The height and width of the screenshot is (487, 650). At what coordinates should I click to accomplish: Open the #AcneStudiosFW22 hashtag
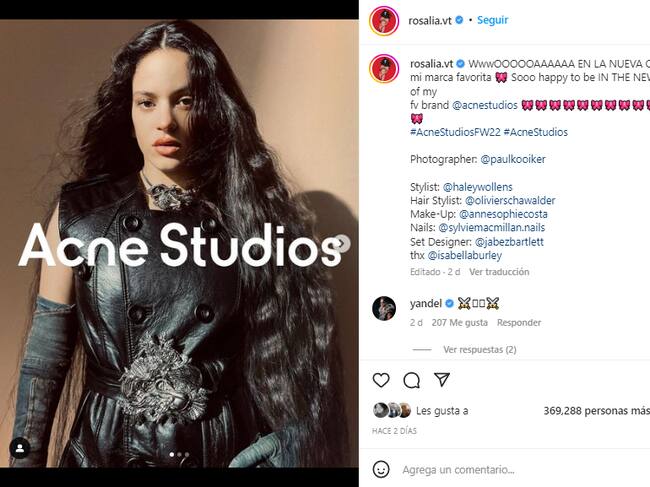454,132
